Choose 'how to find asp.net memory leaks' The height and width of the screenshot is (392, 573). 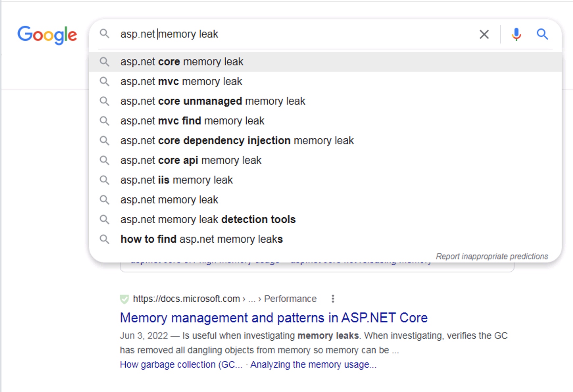tap(325, 239)
